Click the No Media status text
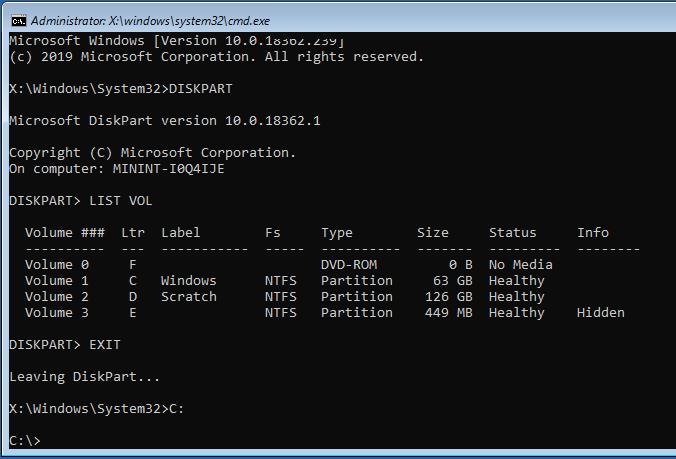676x459 pixels. pos(520,265)
